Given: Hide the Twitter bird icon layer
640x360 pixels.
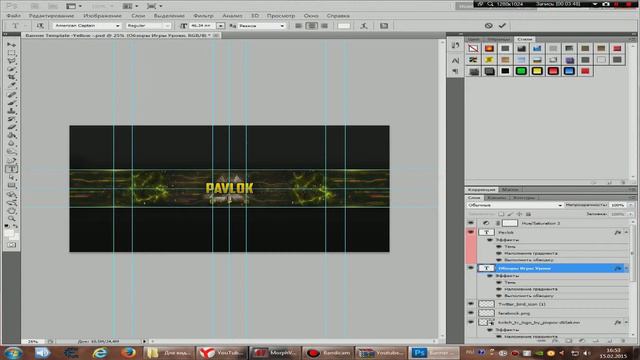Looking at the screenshot, I should [x=471, y=304].
